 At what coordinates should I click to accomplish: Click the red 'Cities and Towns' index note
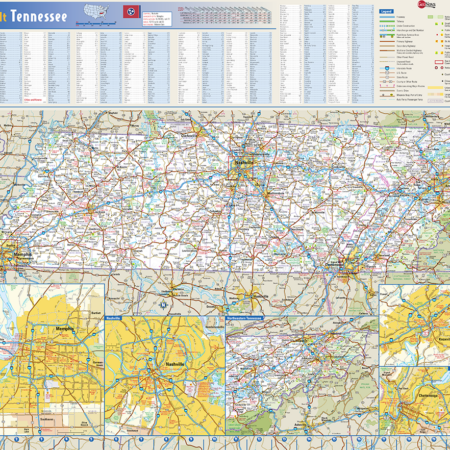(x=33, y=100)
